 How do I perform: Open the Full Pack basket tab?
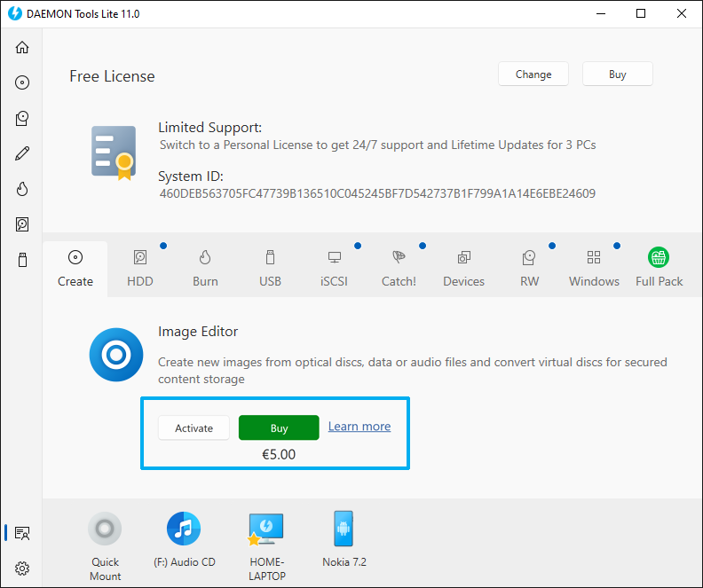point(659,269)
